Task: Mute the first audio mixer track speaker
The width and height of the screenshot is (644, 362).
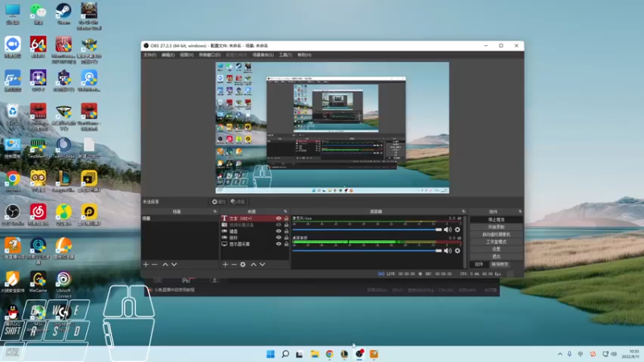Action: click(x=448, y=229)
